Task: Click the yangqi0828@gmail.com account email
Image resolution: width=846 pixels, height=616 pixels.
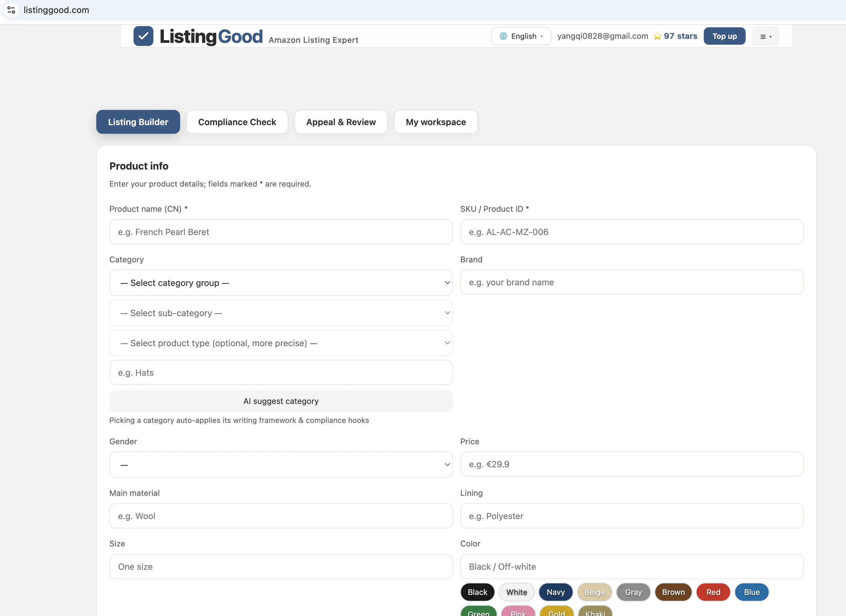Action: [603, 36]
